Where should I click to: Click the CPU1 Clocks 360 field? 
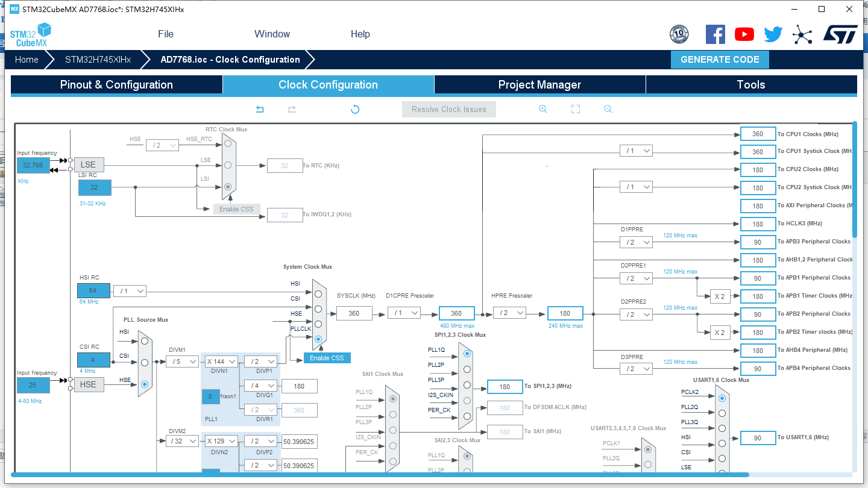[758, 134]
